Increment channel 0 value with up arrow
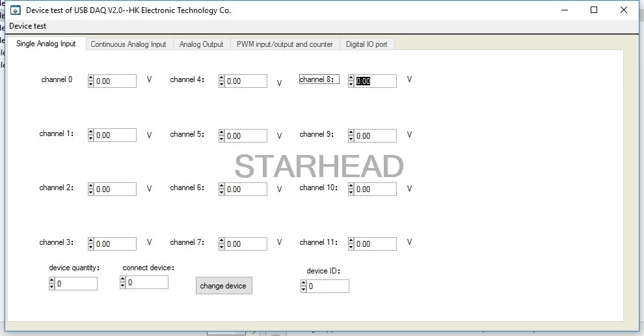The height and width of the screenshot is (336, 644). pos(91,77)
